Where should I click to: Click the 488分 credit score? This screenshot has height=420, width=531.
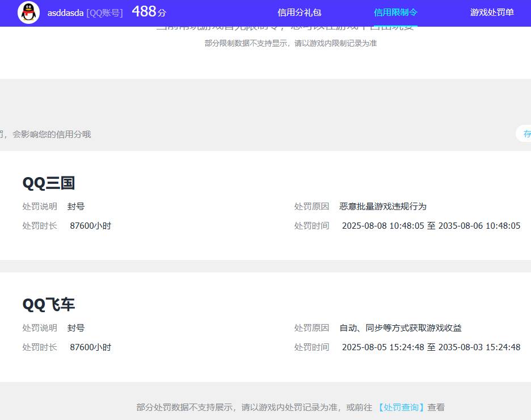click(x=149, y=12)
